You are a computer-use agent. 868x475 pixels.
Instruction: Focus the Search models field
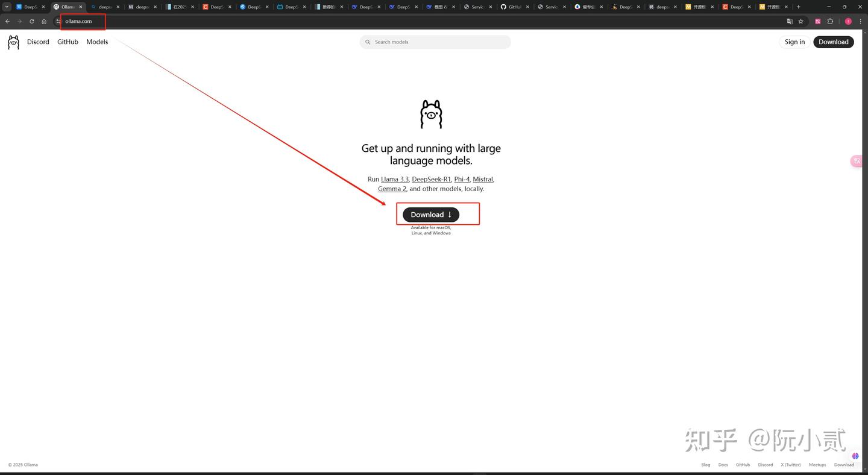point(435,42)
